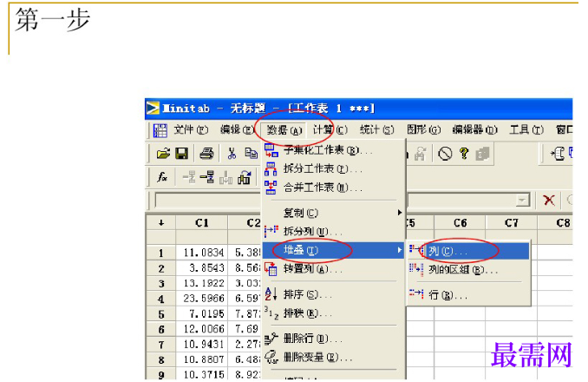This screenshot has height=382, width=588.
Task: Click the Print (printer) toolbar icon
Action: pyautogui.click(x=206, y=154)
